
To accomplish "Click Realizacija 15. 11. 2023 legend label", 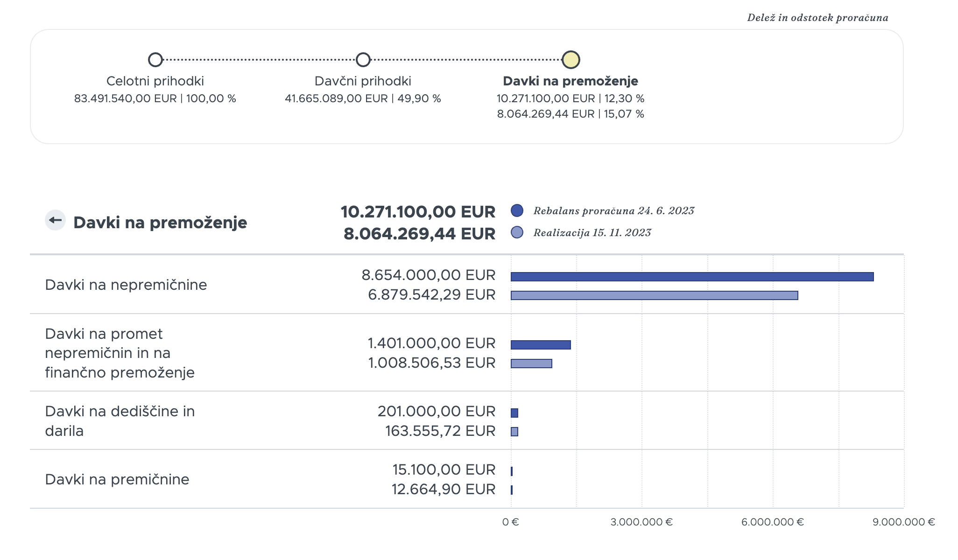I will 592,233.
